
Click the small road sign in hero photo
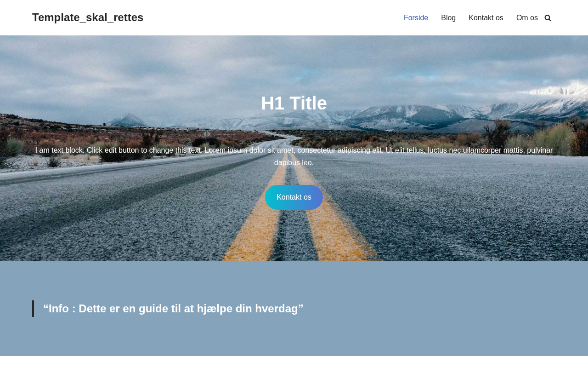(207, 134)
